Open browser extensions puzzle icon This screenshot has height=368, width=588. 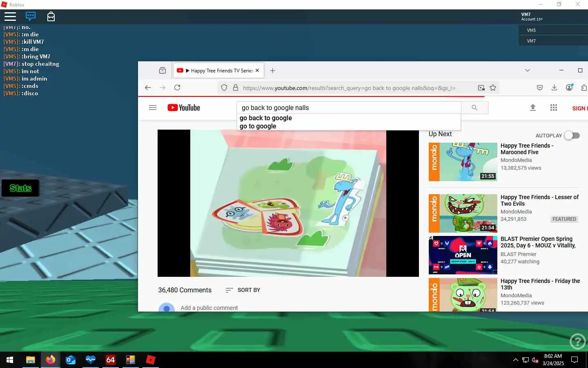(x=584, y=88)
